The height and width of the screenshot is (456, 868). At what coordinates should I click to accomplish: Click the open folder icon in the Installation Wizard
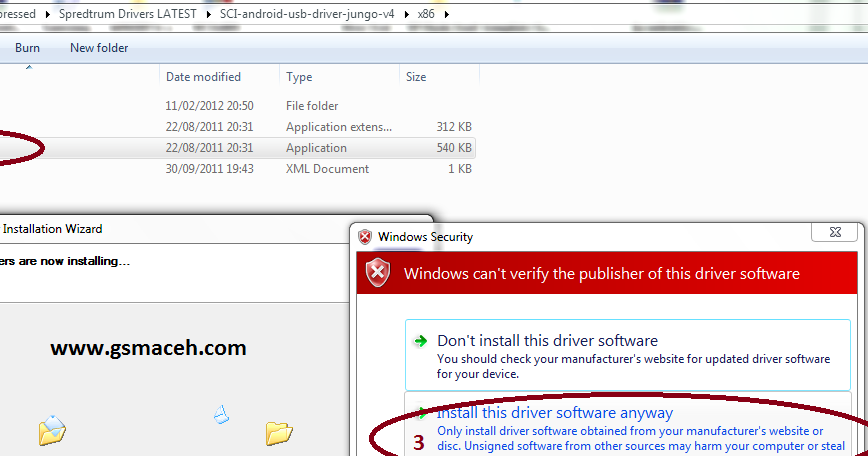point(279,433)
